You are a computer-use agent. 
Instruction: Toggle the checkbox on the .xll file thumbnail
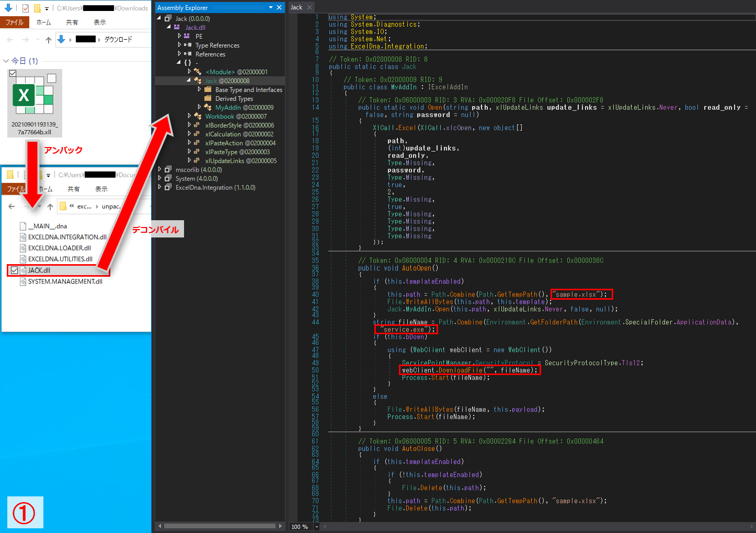13,73
